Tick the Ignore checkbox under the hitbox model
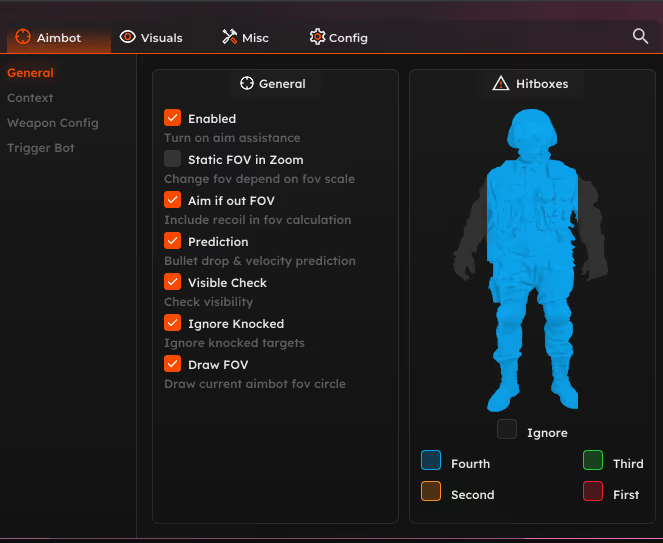This screenshot has height=543, width=663. 507,430
